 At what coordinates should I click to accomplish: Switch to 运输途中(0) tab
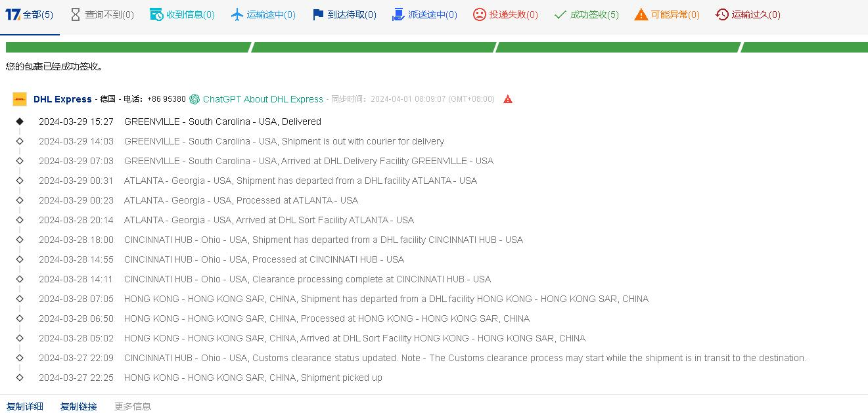[263, 14]
